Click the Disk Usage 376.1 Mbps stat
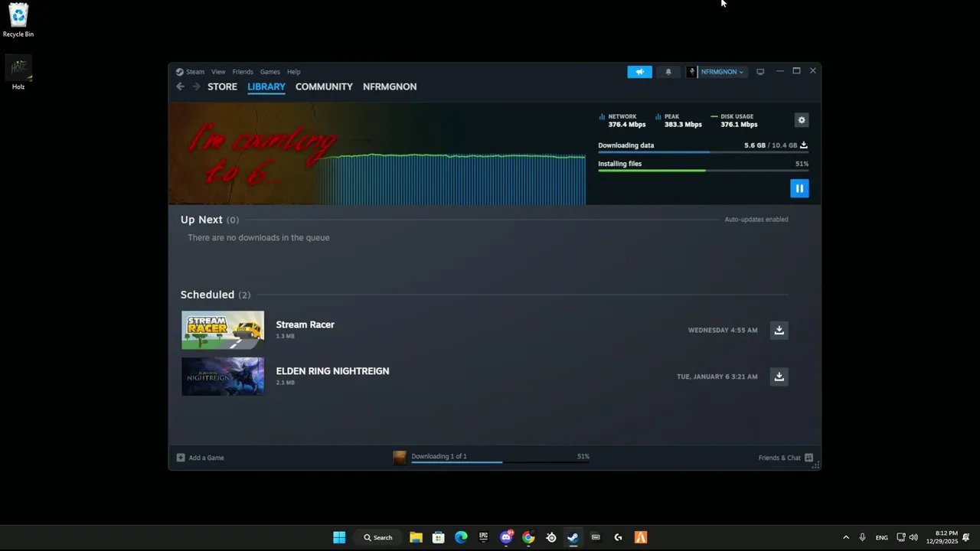The width and height of the screenshot is (980, 551). click(x=734, y=120)
